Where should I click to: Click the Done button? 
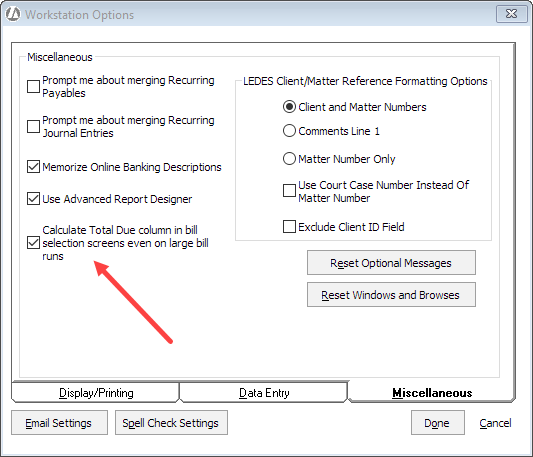click(x=438, y=423)
